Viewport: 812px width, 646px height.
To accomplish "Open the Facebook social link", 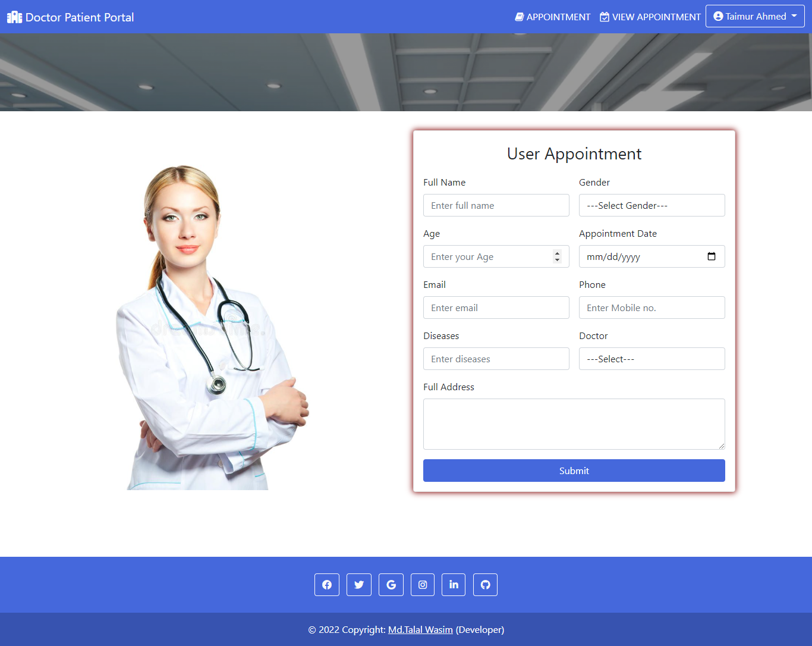I will tap(327, 585).
